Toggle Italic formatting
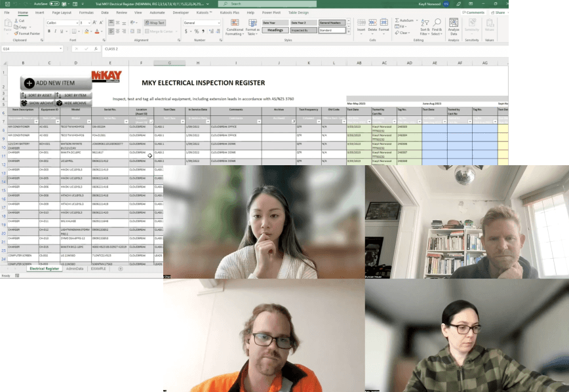This screenshot has height=392, width=569. click(55, 31)
